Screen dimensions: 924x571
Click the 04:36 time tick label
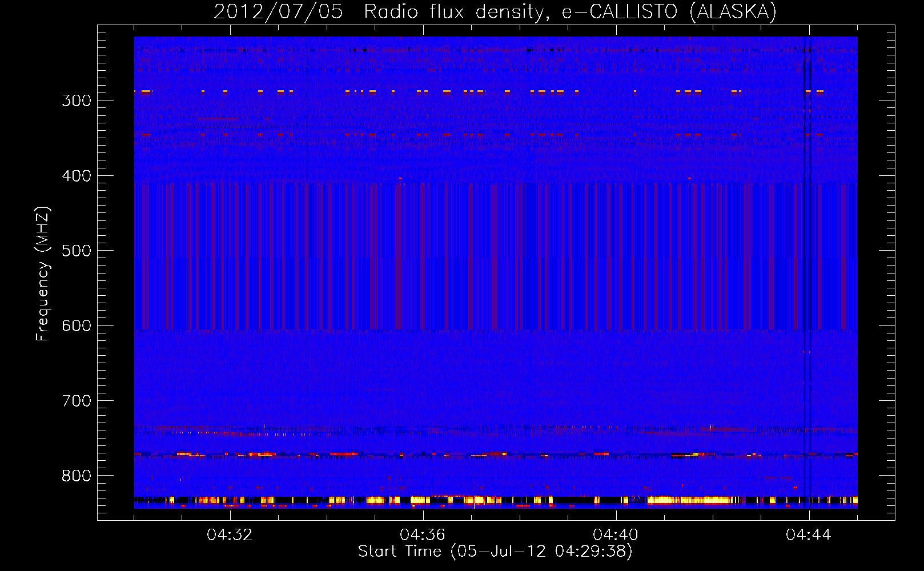tap(423, 535)
